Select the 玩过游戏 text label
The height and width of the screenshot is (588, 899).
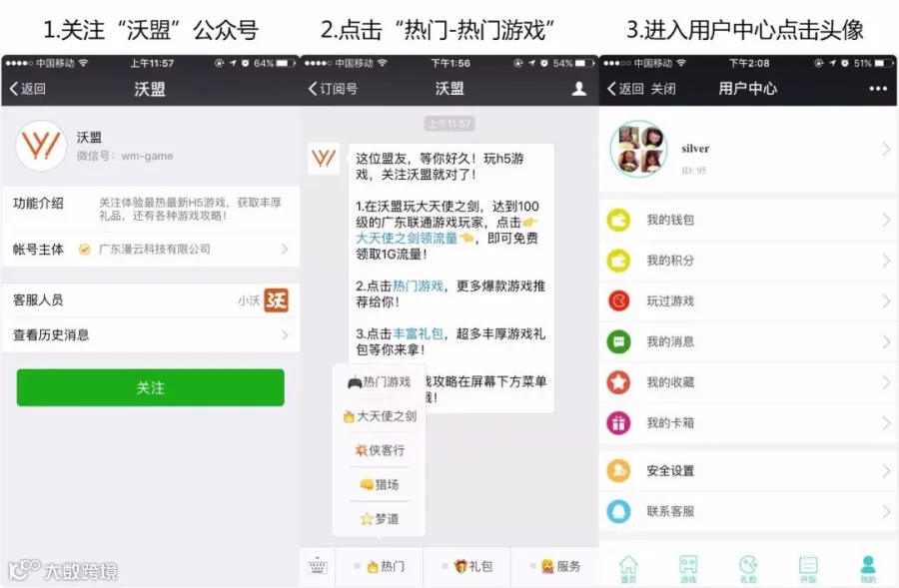pyautogui.click(x=670, y=300)
